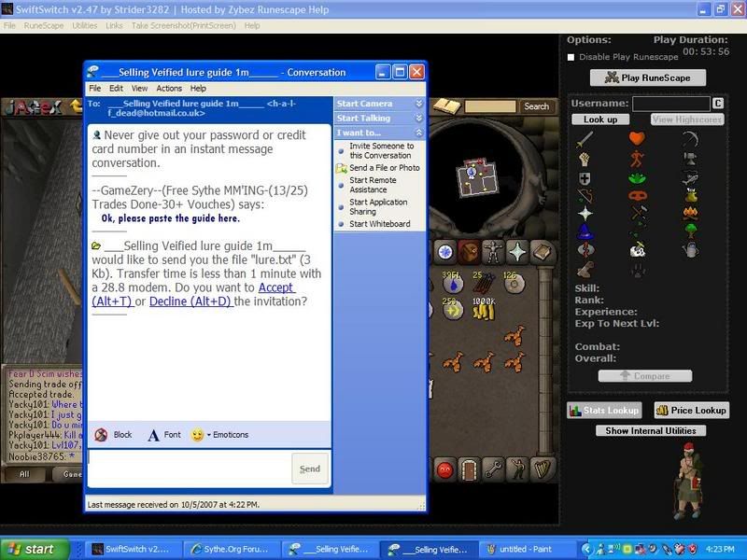The image size is (747, 560).
Task: Open RuneScape menu in SwiftSwitch
Action: (44, 26)
